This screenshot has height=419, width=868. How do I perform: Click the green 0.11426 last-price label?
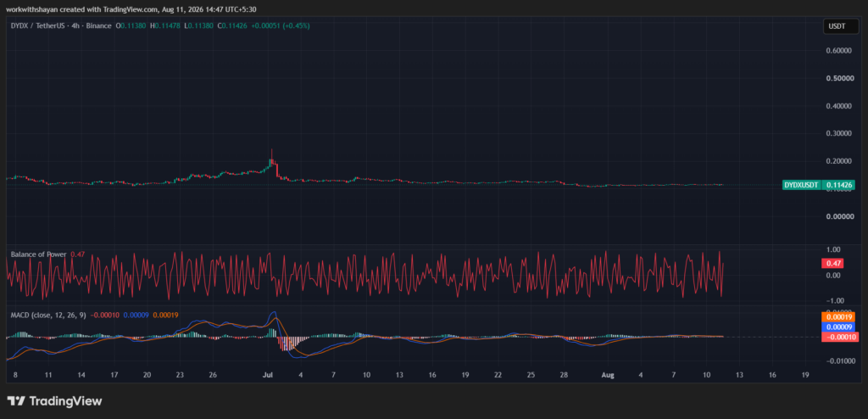coord(838,185)
